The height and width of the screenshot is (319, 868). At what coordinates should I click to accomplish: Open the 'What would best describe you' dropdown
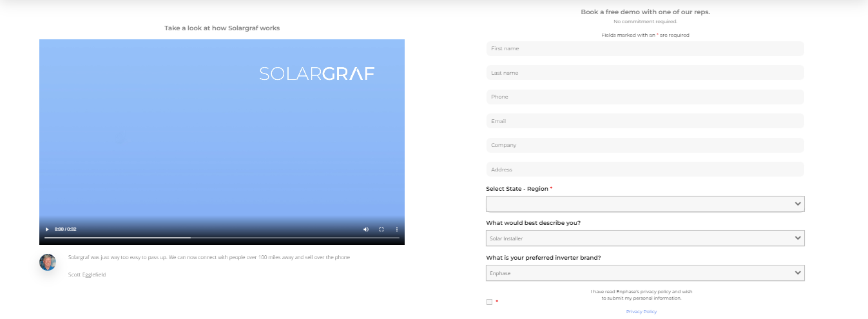tap(645, 238)
